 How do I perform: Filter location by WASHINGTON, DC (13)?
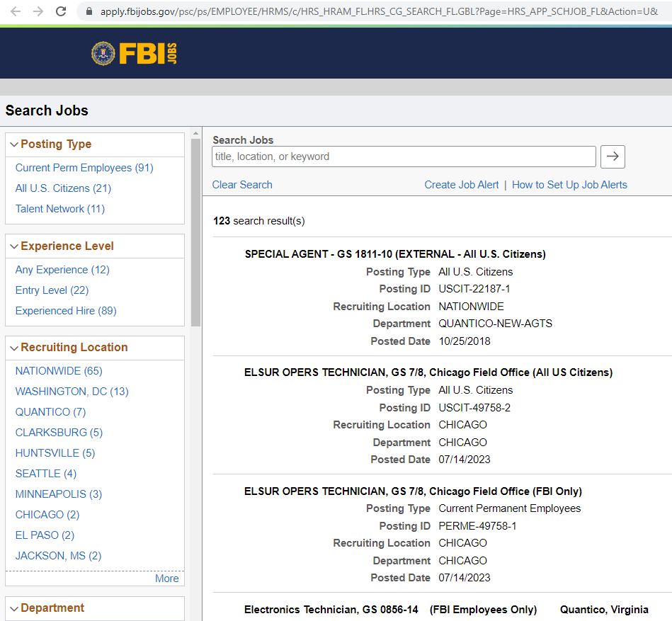(72, 392)
